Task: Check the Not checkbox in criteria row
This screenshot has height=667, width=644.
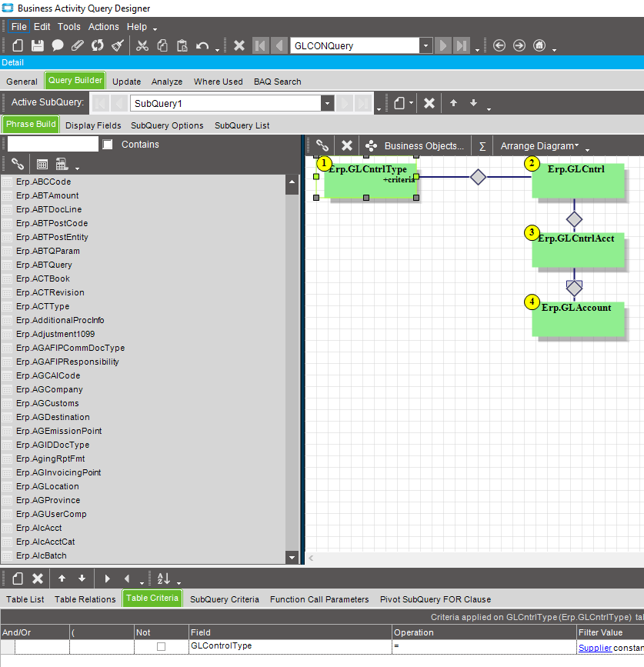Action: coord(161,647)
